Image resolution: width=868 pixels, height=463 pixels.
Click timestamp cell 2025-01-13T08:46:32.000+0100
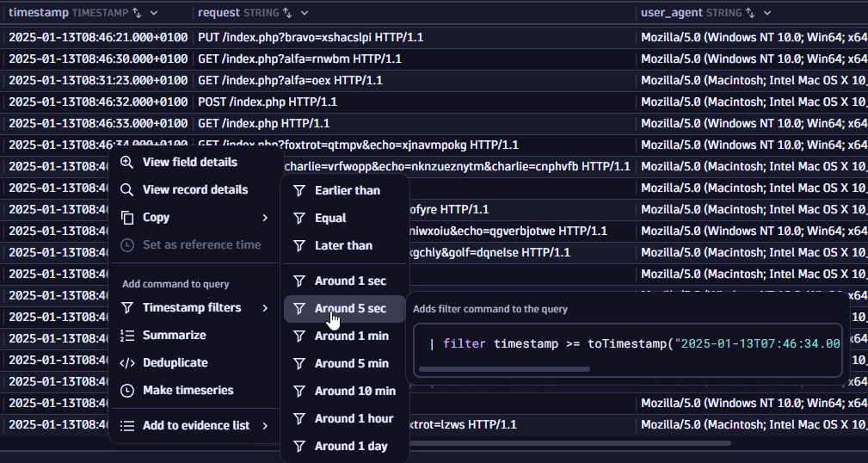98,102
